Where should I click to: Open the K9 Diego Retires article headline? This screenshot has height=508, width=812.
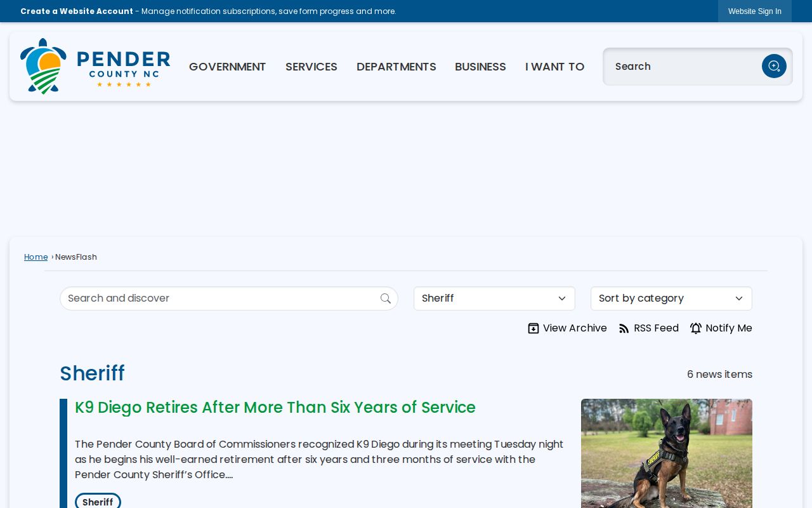tap(275, 408)
